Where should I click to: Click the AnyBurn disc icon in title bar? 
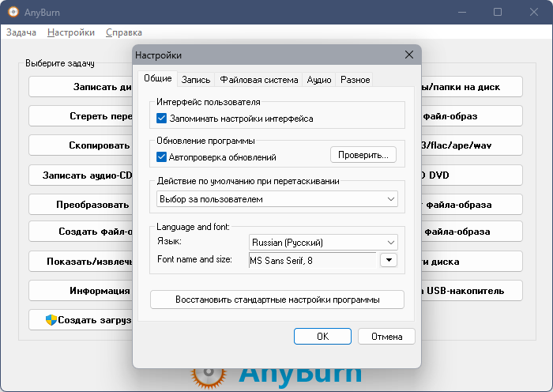pyautogui.click(x=13, y=12)
